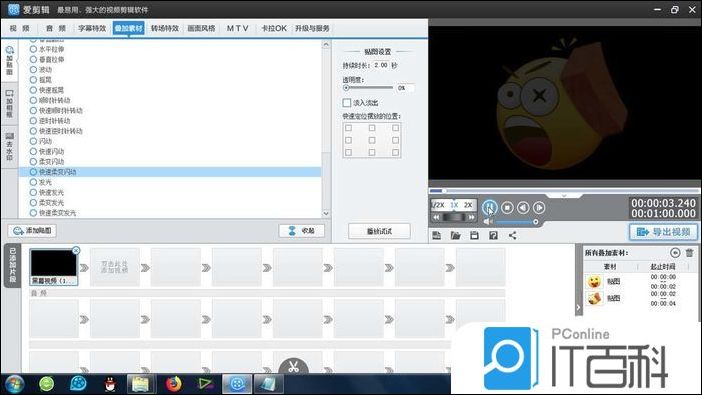
Task: Click the rewind arrows on the speed control
Action: click(x=436, y=217)
